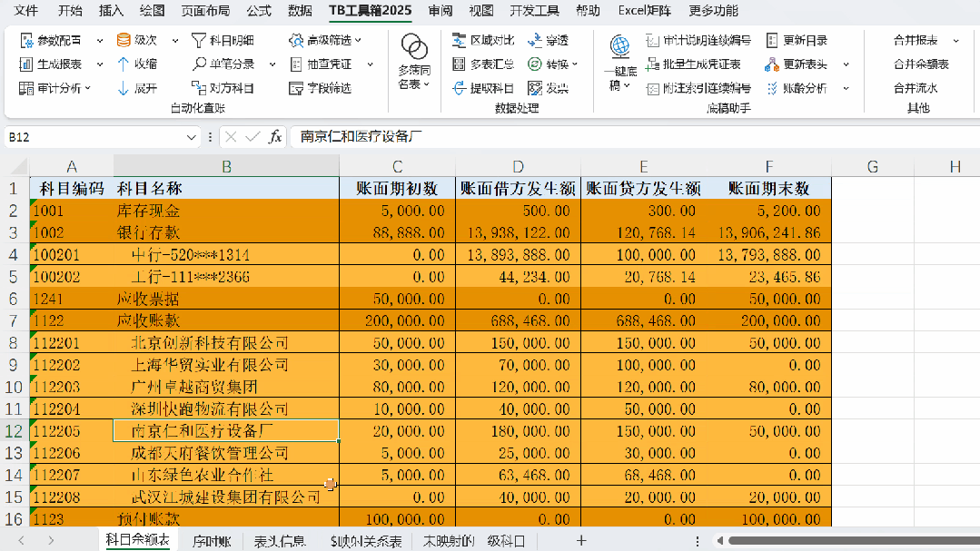The image size is (980, 551).
Task: Click the 账龄分析 icon
Action: [773, 88]
